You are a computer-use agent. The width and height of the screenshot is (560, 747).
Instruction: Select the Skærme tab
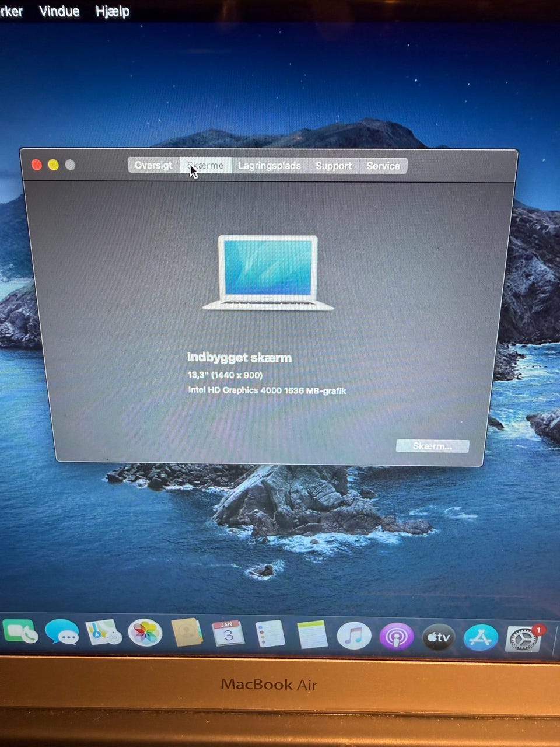coord(205,165)
